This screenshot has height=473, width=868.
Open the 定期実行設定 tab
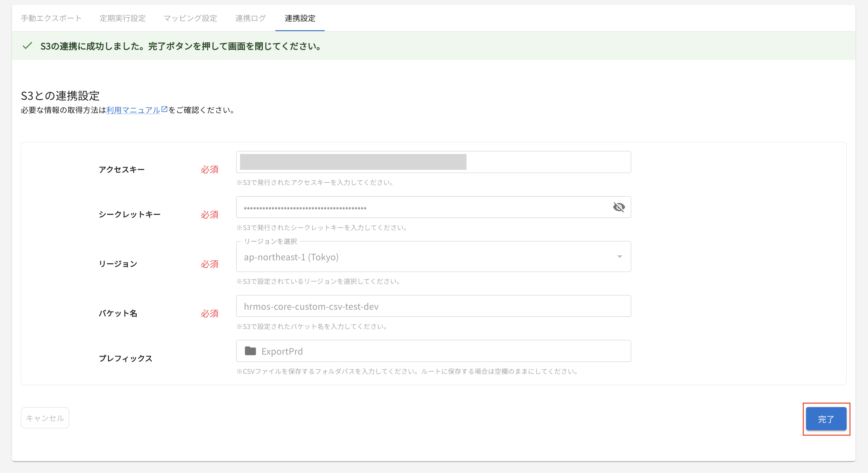click(x=123, y=18)
